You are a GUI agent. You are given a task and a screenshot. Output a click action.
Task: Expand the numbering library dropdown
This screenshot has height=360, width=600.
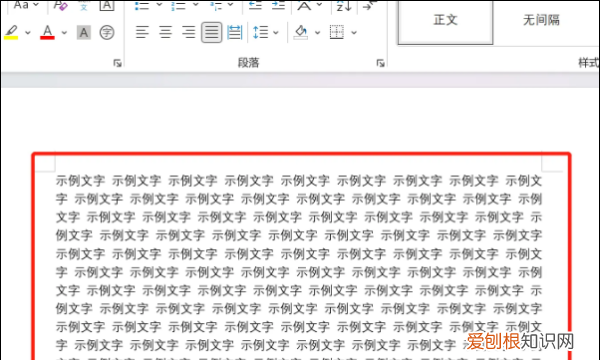pyautogui.click(x=196, y=5)
